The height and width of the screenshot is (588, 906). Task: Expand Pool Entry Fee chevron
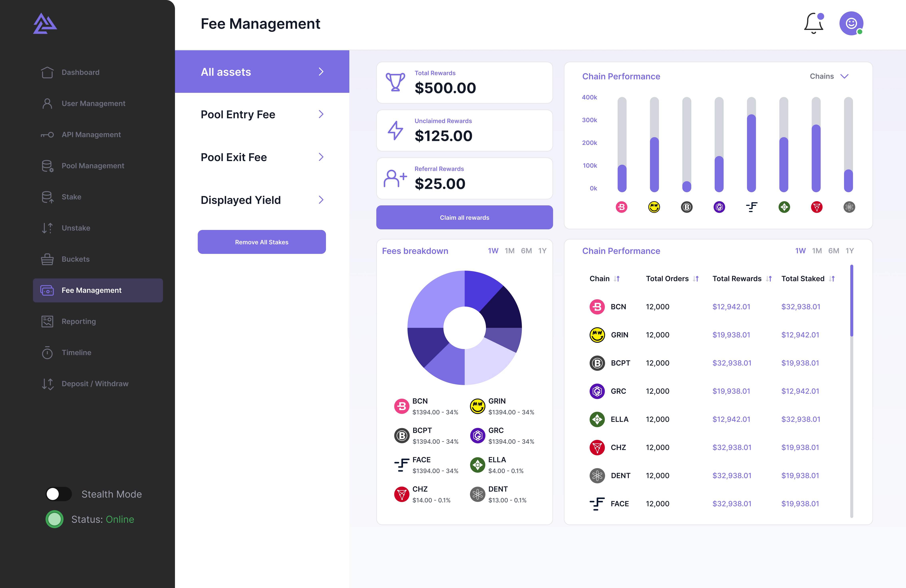pyautogui.click(x=321, y=114)
